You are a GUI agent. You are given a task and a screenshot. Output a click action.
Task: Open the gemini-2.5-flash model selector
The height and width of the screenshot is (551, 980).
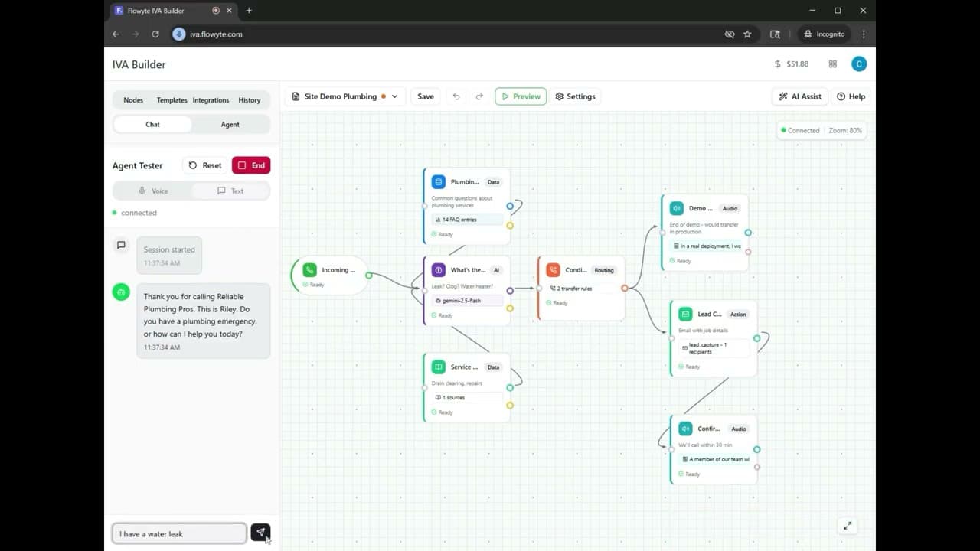click(x=466, y=300)
